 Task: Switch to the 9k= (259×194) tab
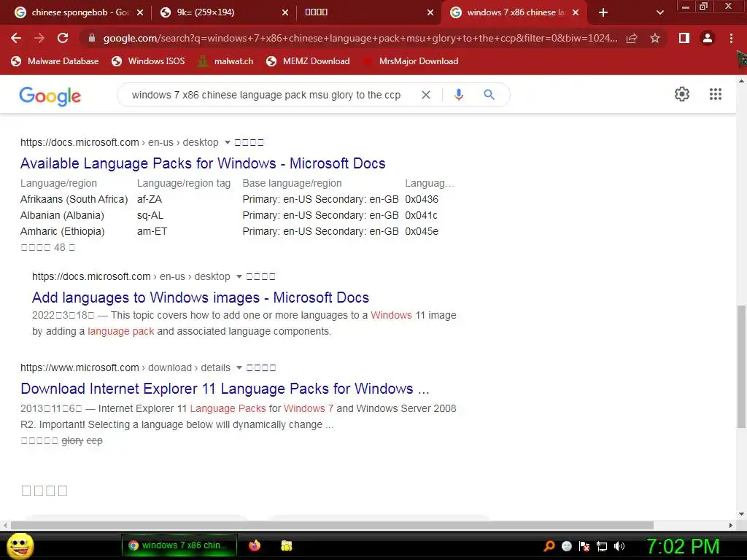click(x=224, y=12)
